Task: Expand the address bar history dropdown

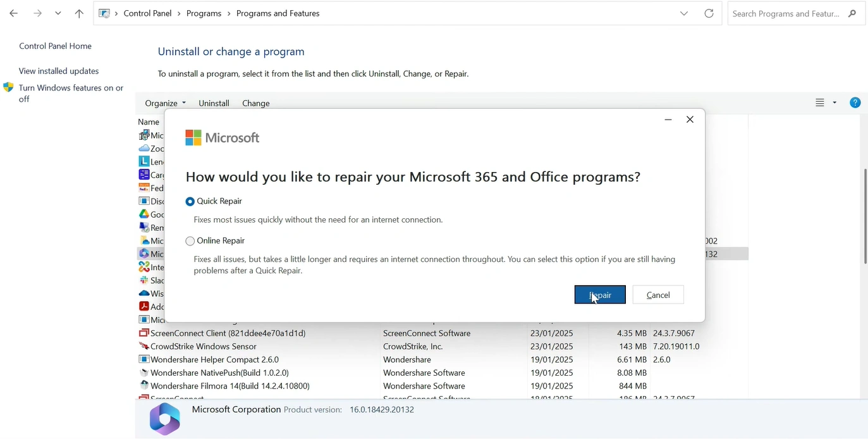Action: (x=683, y=13)
